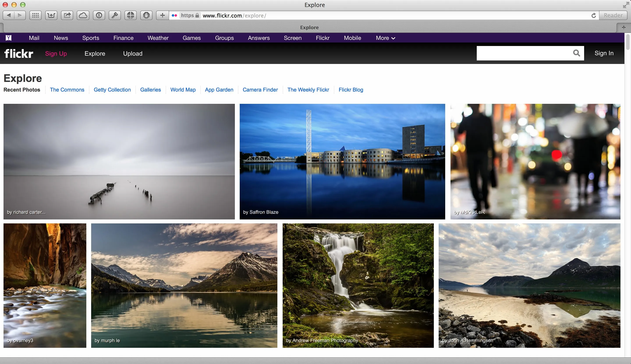Viewport: 631px width, 364px height.
Task: Click the plus Add Bookmark button
Action: (x=162, y=16)
